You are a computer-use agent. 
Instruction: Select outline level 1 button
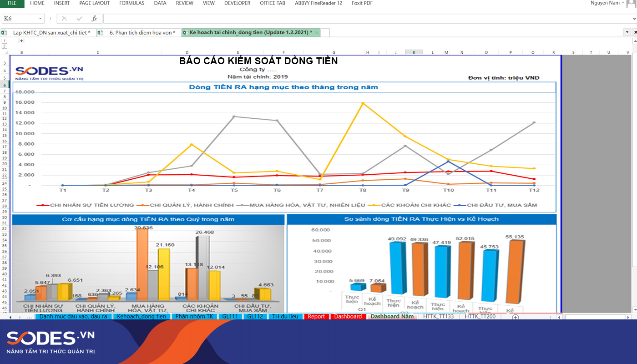tap(5, 40)
